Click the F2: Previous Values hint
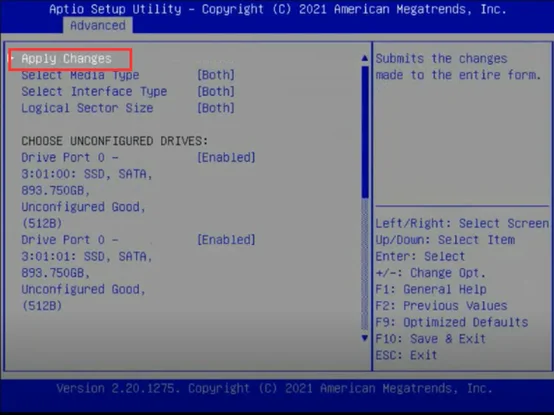554x415 pixels. coord(441,306)
